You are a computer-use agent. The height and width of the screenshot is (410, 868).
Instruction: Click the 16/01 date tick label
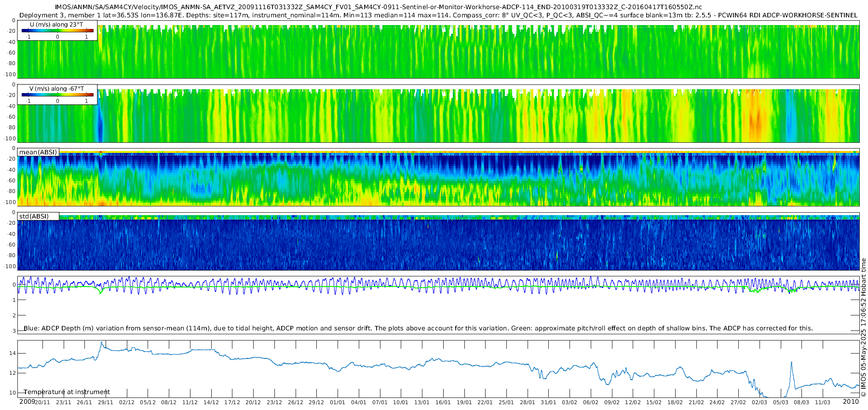443,402
